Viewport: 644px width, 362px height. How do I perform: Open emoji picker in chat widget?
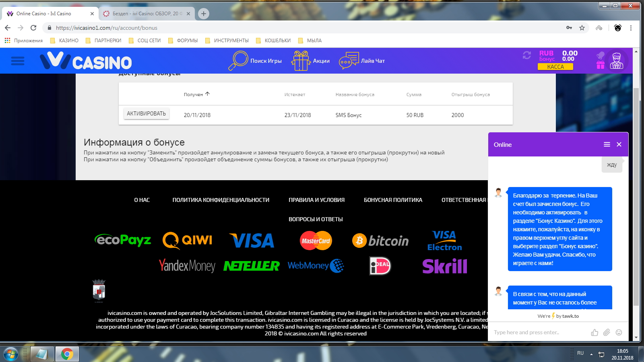tap(619, 332)
